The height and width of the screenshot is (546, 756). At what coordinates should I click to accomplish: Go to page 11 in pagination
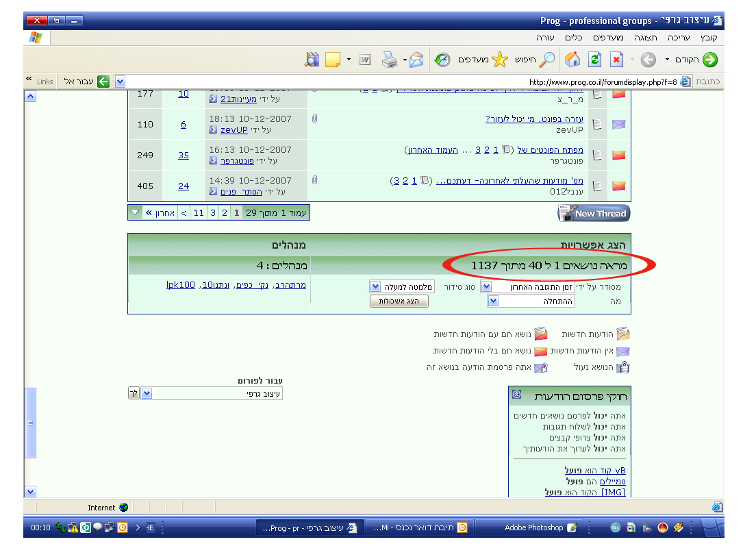199,212
